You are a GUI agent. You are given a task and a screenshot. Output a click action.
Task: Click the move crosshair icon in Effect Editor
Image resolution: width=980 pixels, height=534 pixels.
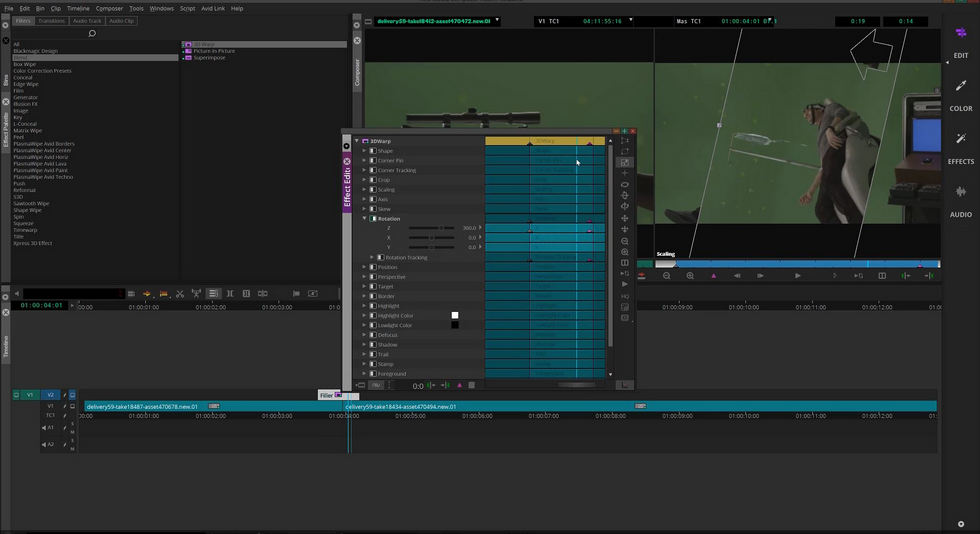624,218
